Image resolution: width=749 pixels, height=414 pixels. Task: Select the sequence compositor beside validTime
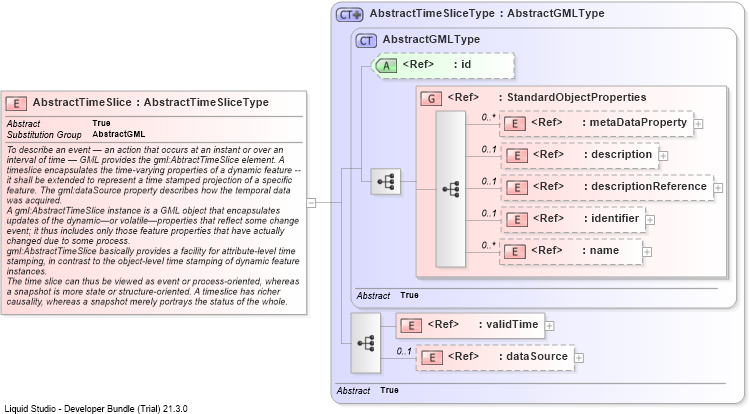click(365, 343)
